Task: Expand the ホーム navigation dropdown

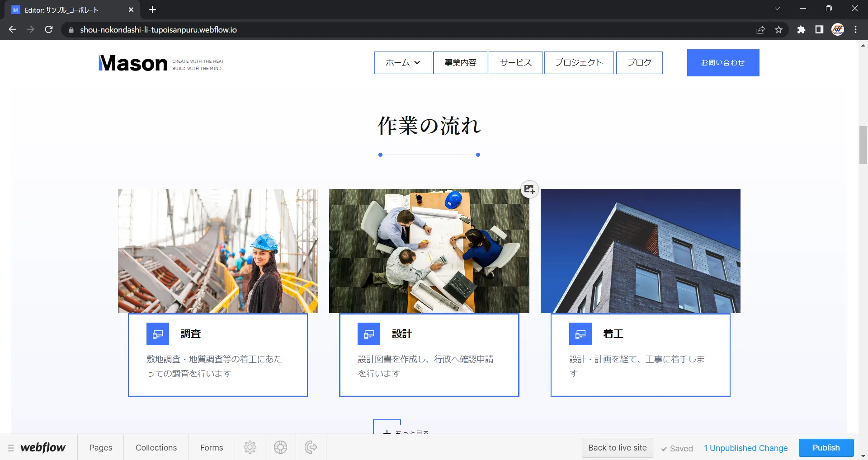Action: point(403,62)
